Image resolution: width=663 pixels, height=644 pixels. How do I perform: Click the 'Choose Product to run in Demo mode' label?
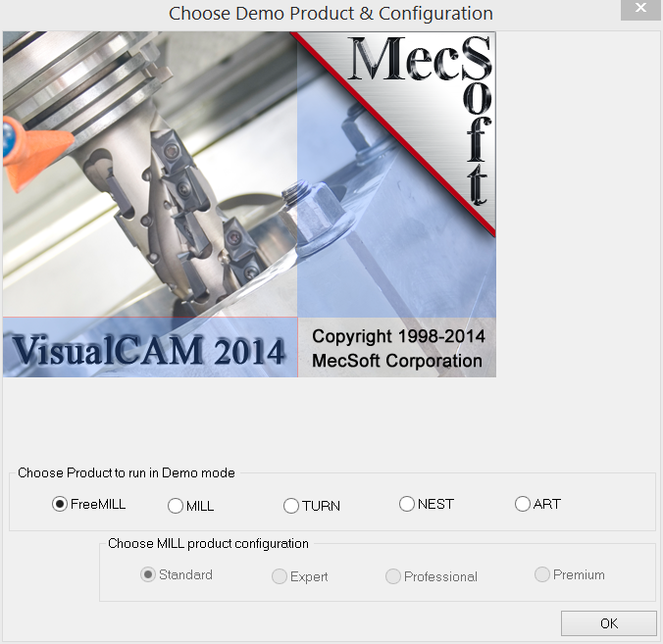click(x=127, y=472)
